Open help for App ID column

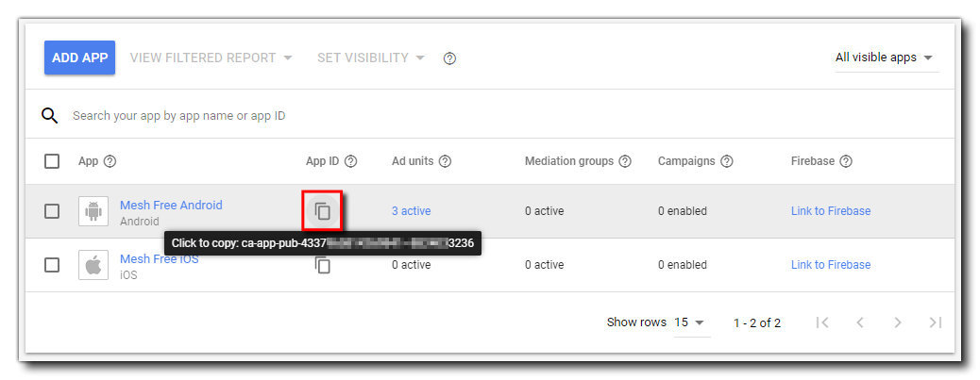click(351, 161)
